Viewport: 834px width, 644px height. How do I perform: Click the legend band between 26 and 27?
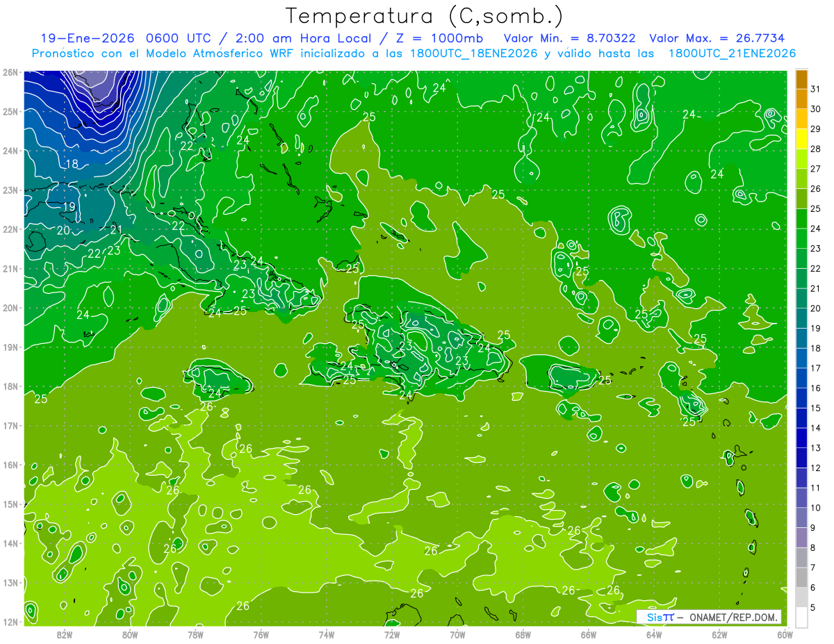[x=801, y=179]
